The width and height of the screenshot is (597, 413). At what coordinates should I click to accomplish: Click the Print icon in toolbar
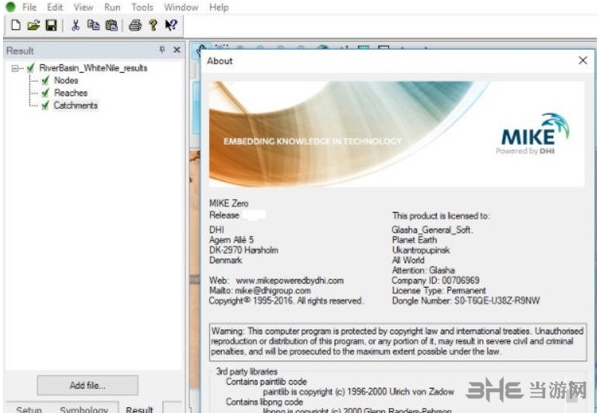click(135, 25)
